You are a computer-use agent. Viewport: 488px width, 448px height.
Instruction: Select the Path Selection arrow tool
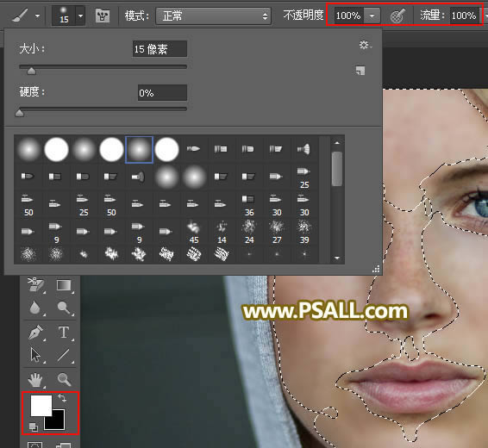point(36,355)
